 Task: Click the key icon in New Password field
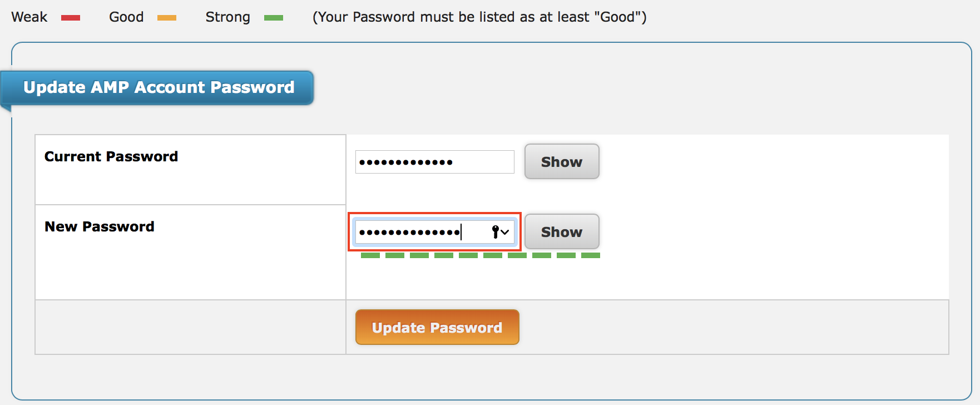click(495, 232)
